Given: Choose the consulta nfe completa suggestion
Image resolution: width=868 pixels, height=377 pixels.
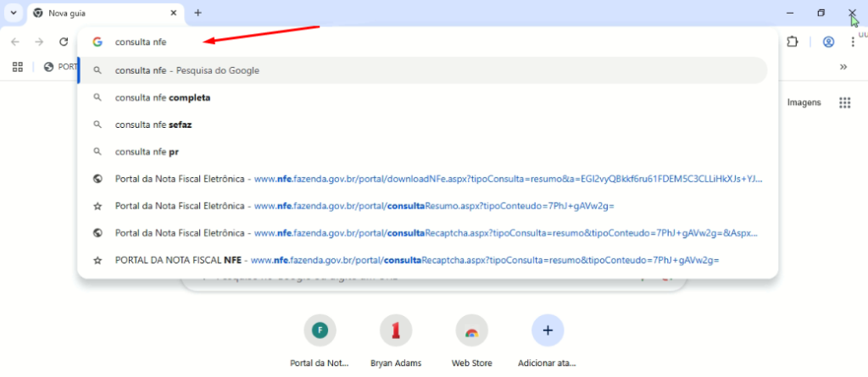Looking at the screenshot, I should tap(424, 97).
